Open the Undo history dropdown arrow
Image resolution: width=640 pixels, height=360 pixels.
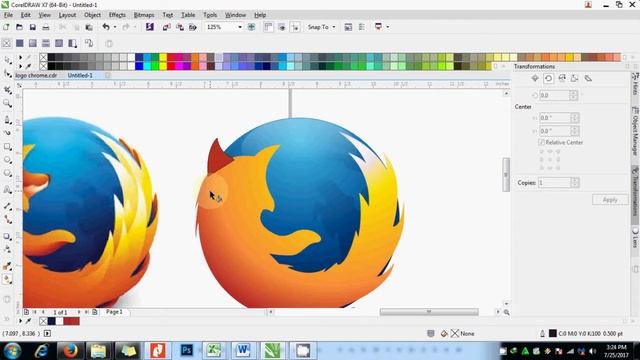coord(115,27)
